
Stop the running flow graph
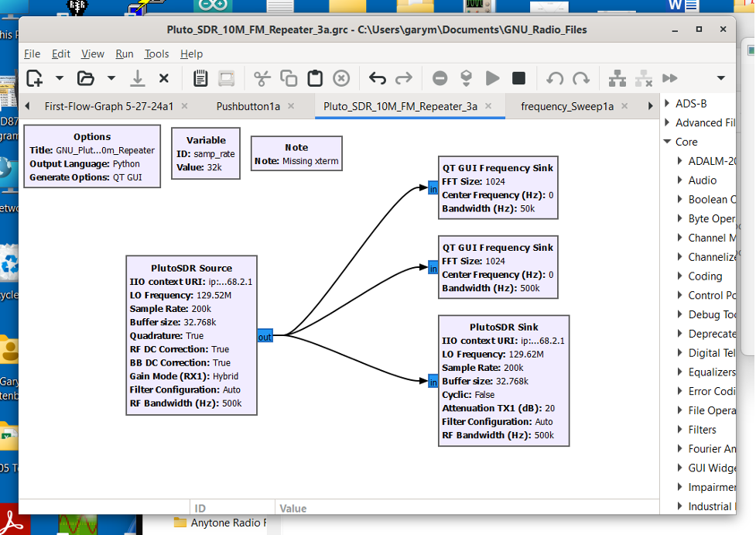518,78
